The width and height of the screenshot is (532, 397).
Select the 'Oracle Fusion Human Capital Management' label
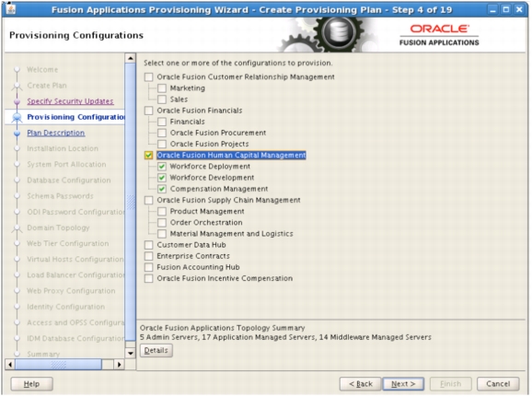[231, 155]
